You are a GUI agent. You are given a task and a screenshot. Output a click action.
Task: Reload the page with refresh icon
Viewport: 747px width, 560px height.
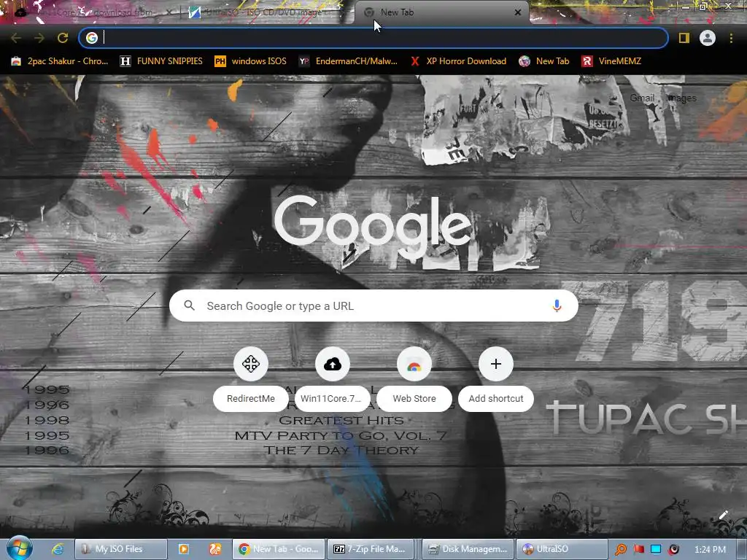coord(63,38)
